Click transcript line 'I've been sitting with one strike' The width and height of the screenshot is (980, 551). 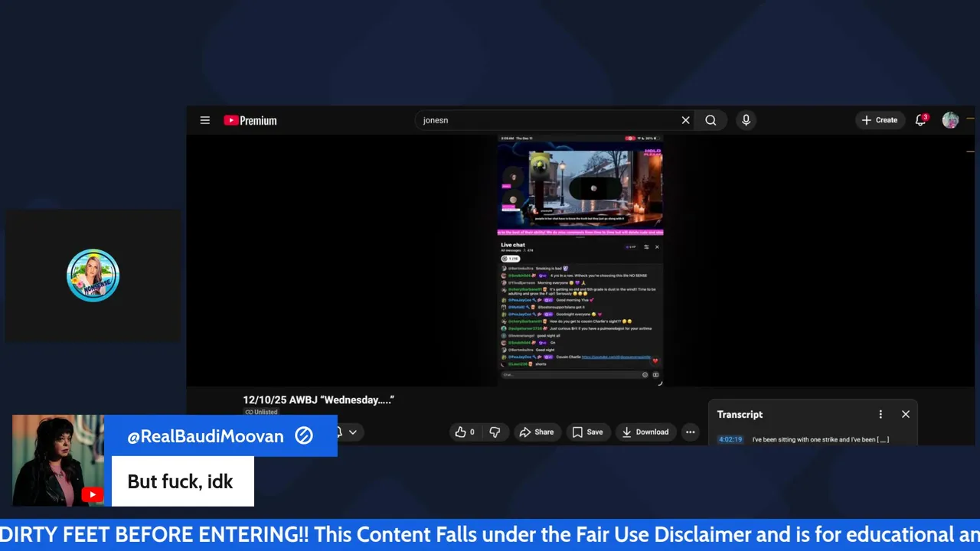pyautogui.click(x=820, y=439)
